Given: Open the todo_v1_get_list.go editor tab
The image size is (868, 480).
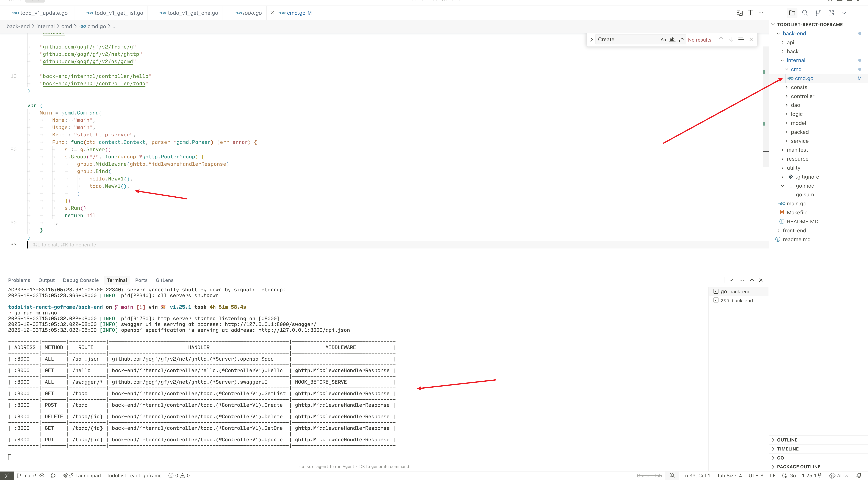Looking at the screenshot, I should [119, 13].
